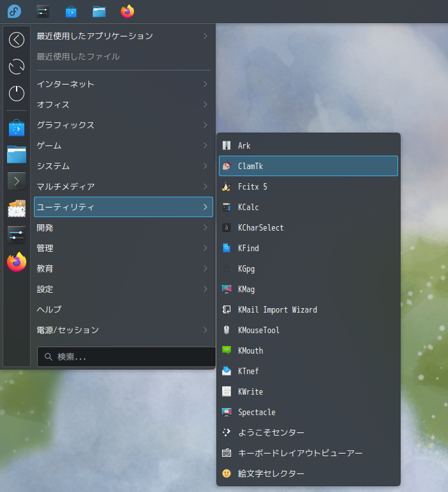448x492 pixels.
Task: Launch Firefox from the top panel
Action: [127, 12]
